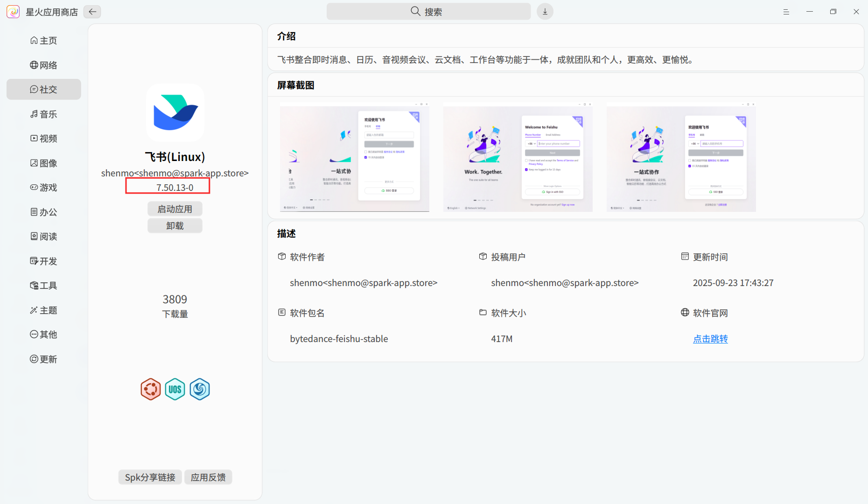
Task: Open the download manager icon
Action: tap(545, 12)
